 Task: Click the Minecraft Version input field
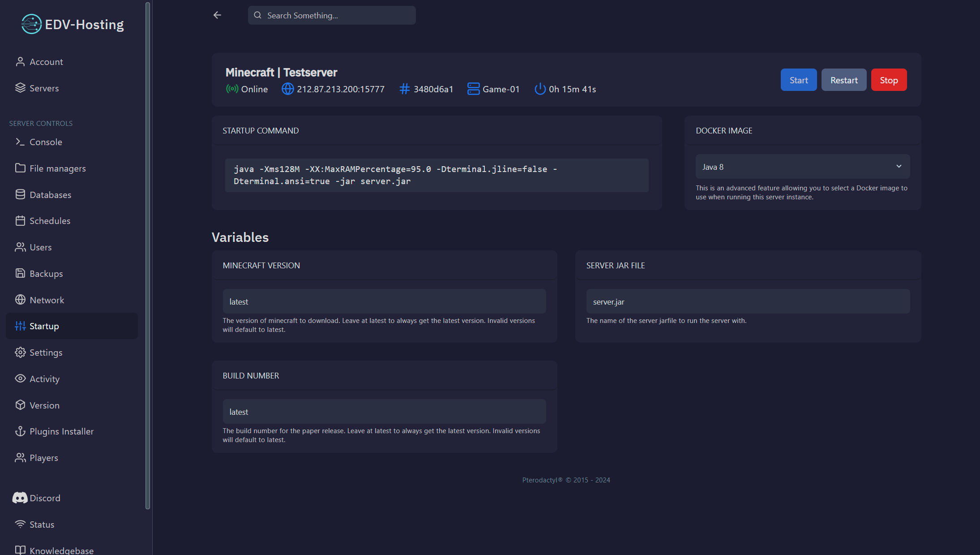(x=384, y=301)
